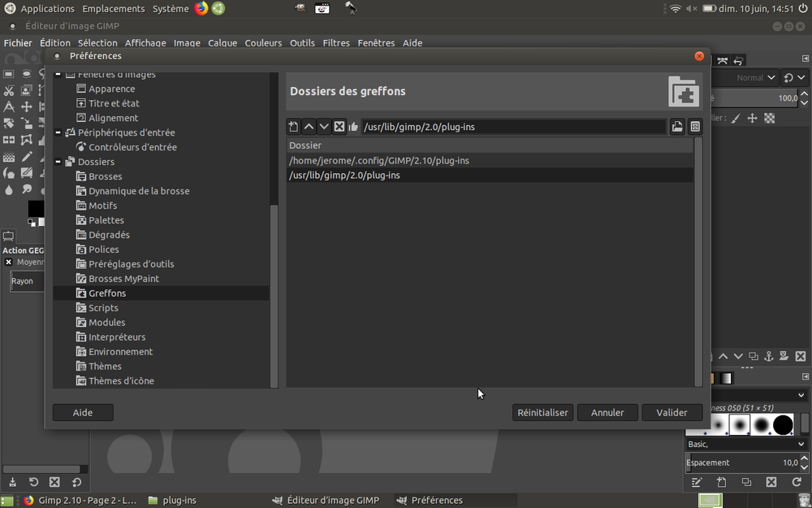Image resolution: width=812 pixels, height=508 pixels.
Task: Select the Scissors Select tool
Action: [x=9, y=91]
